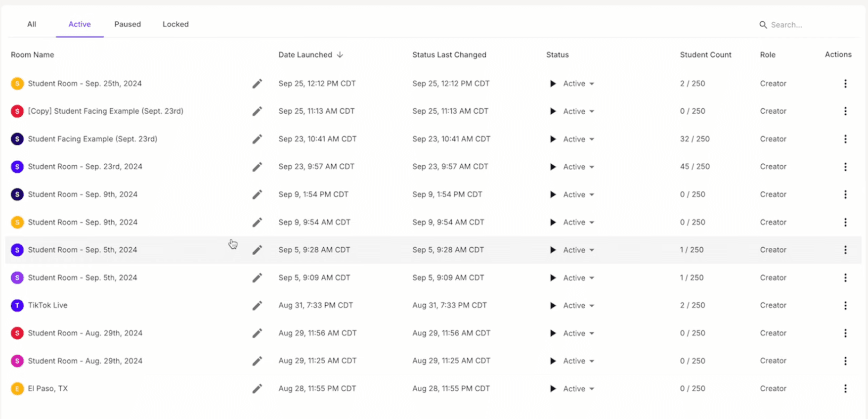The width and height of the screenshot is (868, 419).
Task: Expand status dropdown for El Paso, TX
Action: coord(592,389)
